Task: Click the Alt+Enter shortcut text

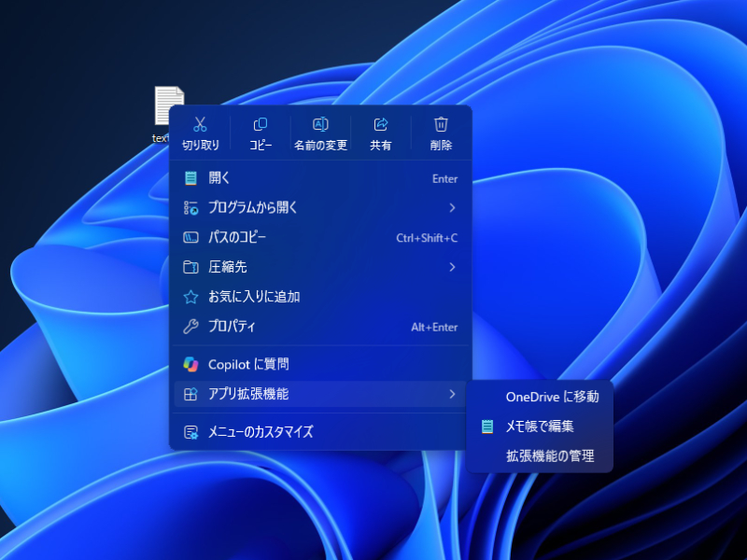Action: (434, 327)
